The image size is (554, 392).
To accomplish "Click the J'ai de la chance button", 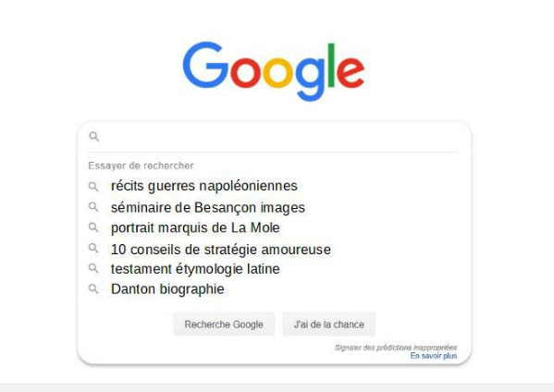I will coord(329,325).
